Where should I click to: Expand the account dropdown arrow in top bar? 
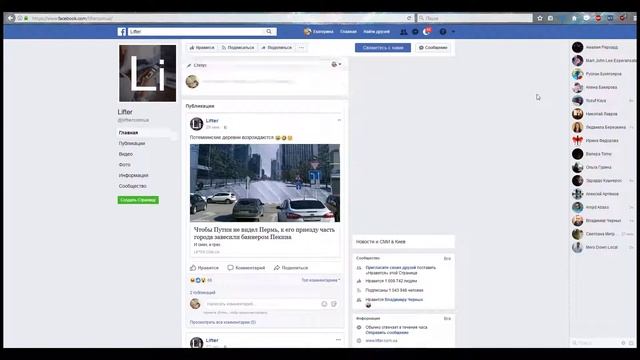[453, 32]
